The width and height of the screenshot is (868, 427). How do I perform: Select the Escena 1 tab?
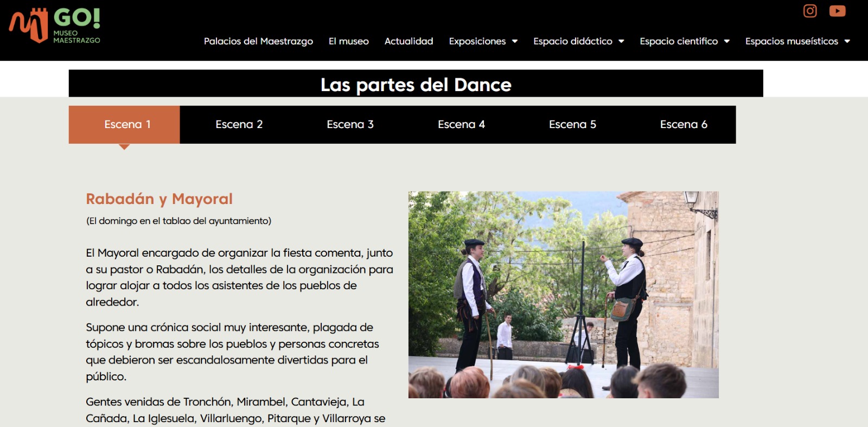click(124, 124)
